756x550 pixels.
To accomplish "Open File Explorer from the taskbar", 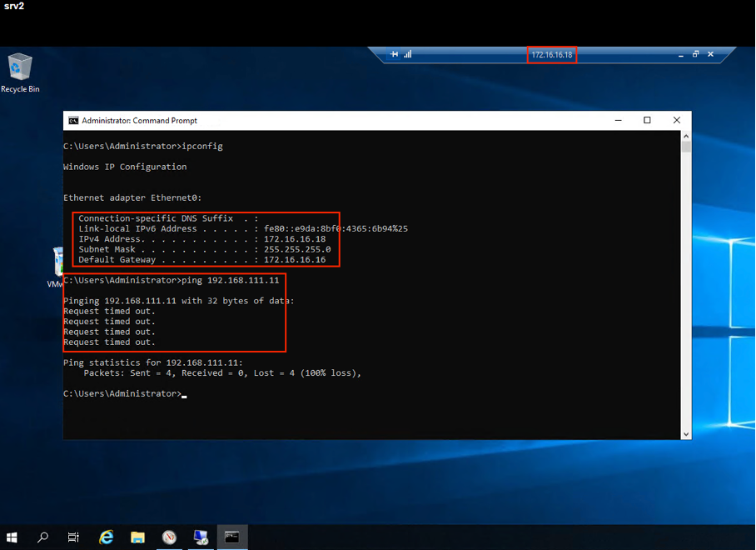I will point(137,537).
